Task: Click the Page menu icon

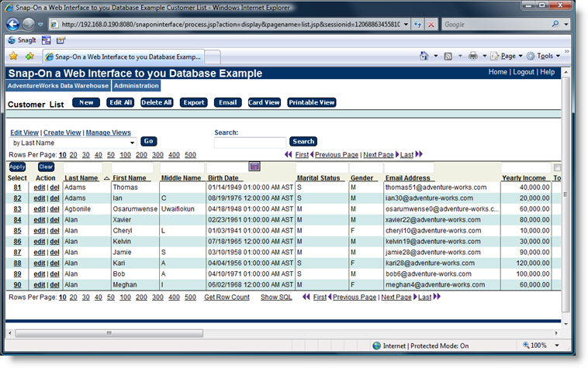Action: click(495, 56)
